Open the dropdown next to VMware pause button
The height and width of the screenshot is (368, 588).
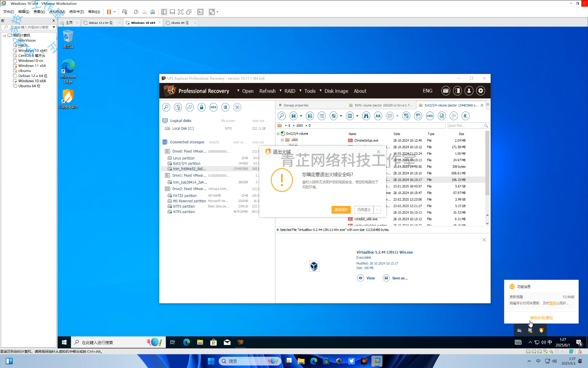click(x=115, y=12)
